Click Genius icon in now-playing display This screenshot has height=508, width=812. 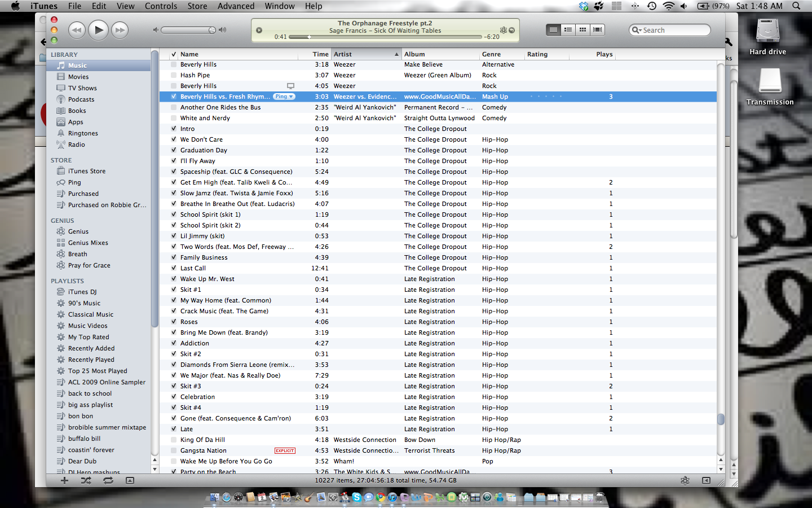click(x=503, y=30)
